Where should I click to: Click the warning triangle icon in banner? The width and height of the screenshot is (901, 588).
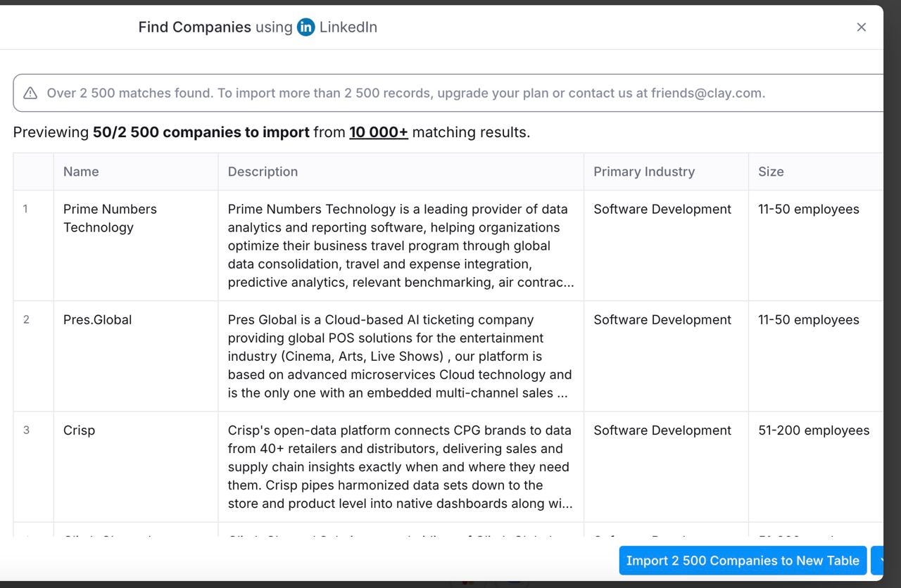[x=30, y=93]
